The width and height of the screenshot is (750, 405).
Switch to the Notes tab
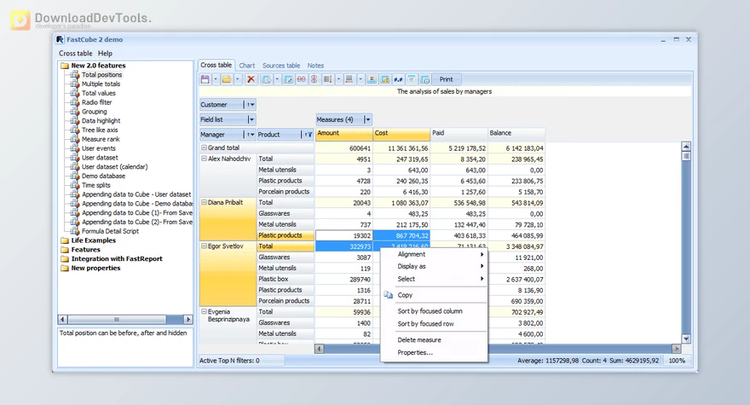[x=315, y=66]
